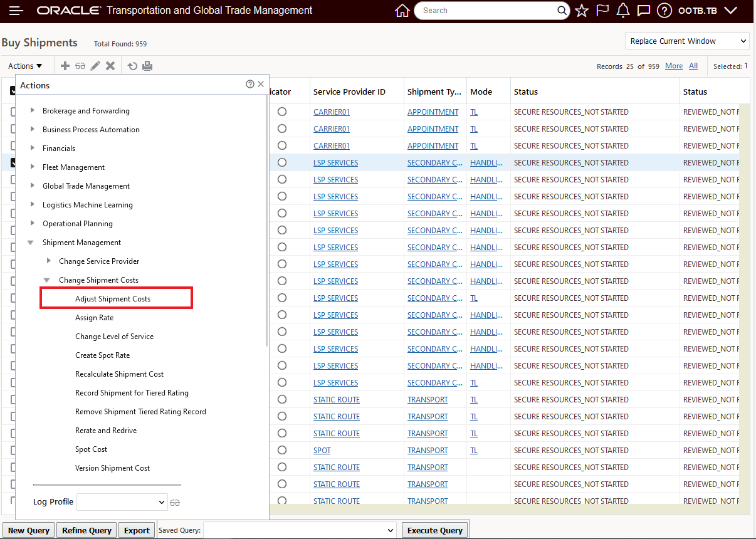Select indicator radio in highlighted LSP SERVICES row
This screenshot has width=756, height=539.
(282, 162)
